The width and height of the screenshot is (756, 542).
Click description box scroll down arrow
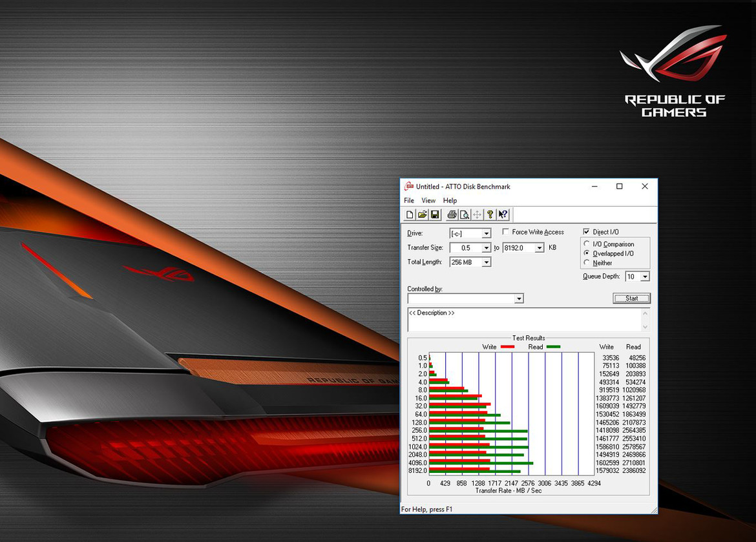(645, 327)
